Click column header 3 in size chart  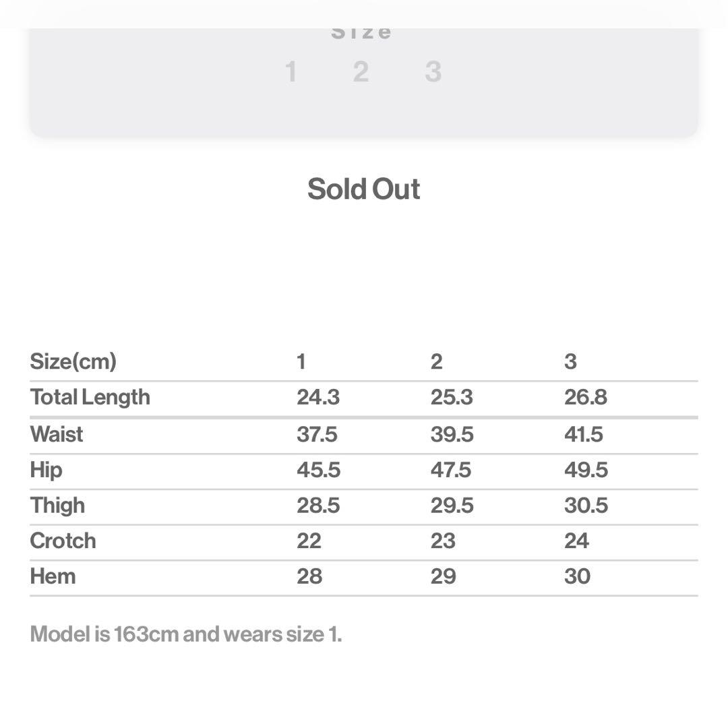coord(570,361)
